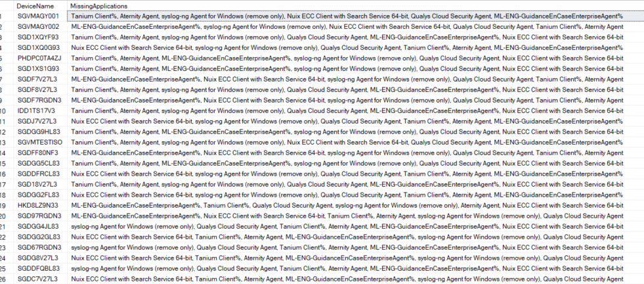Click the MissingApplications column header
The image size is (644, 284).
[x=100, y=5]
